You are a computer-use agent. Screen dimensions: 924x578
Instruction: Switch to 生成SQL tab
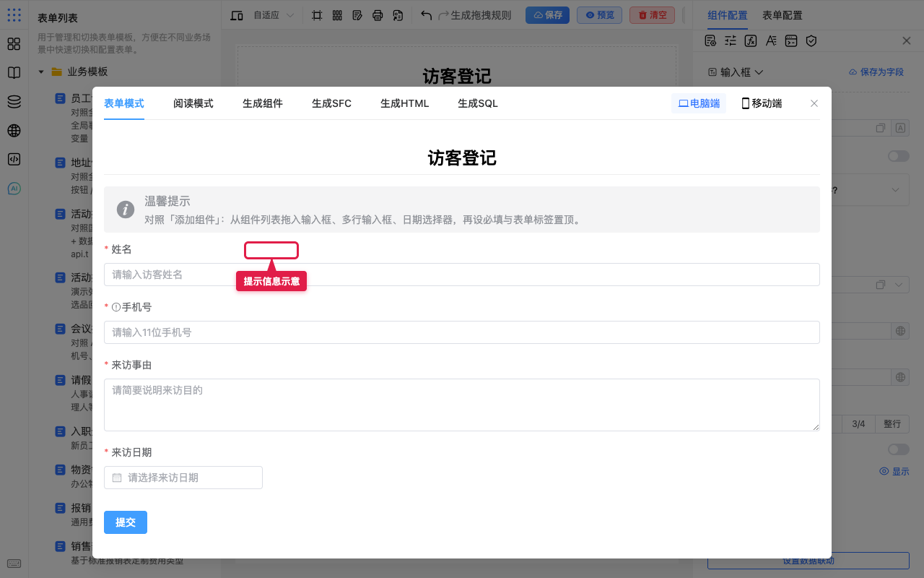click(x=478, y=103)
